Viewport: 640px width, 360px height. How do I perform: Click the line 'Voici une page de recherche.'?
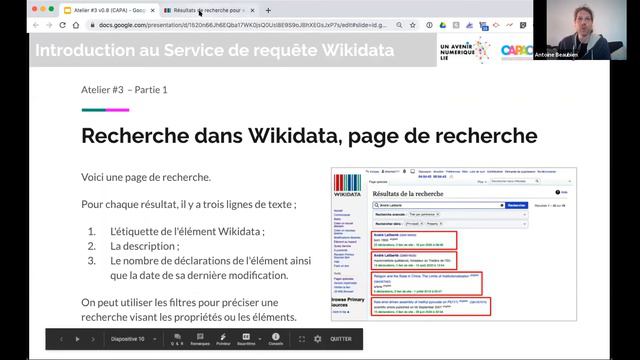pyautogui.click(x=146, y=177)
